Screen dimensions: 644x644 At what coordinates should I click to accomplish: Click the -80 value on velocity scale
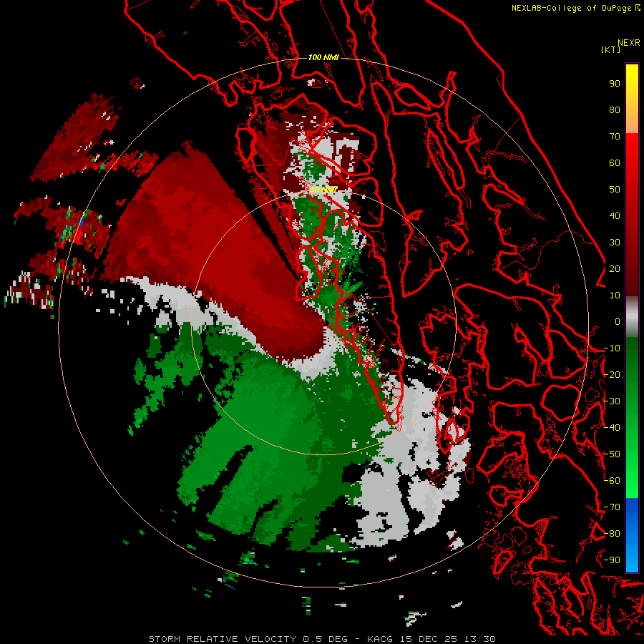click(x=612, y=534)
